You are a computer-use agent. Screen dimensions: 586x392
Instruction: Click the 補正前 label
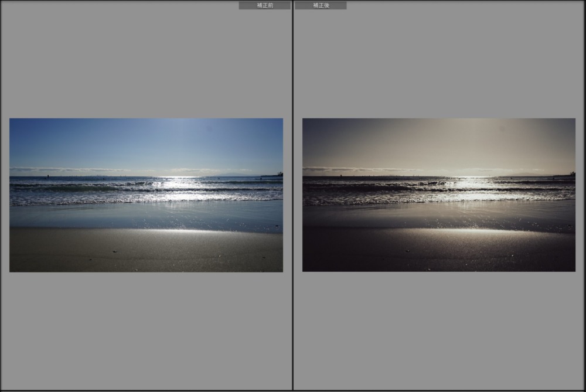[264, 5]
